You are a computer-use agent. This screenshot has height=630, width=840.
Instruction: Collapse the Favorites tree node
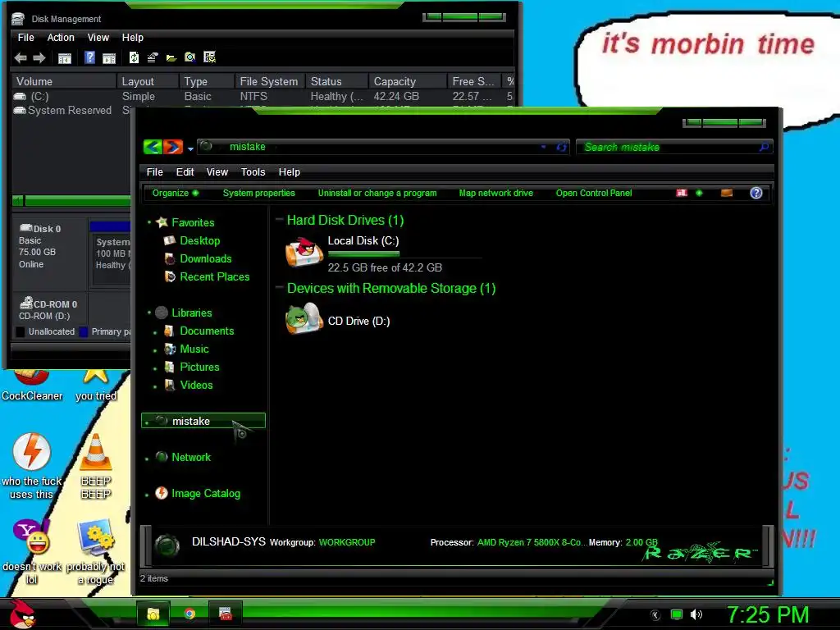tap(149, 221)
